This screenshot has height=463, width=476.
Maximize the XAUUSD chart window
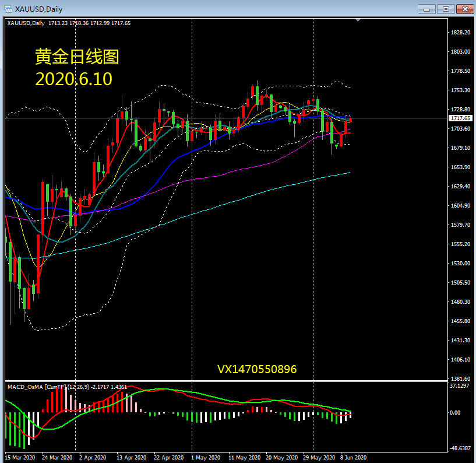[446, 9]
